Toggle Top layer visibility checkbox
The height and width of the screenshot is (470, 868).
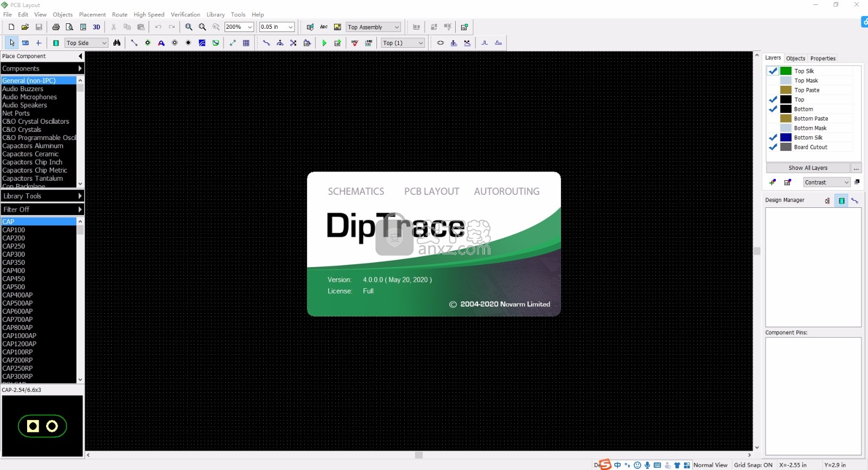[x=773, y=99]
